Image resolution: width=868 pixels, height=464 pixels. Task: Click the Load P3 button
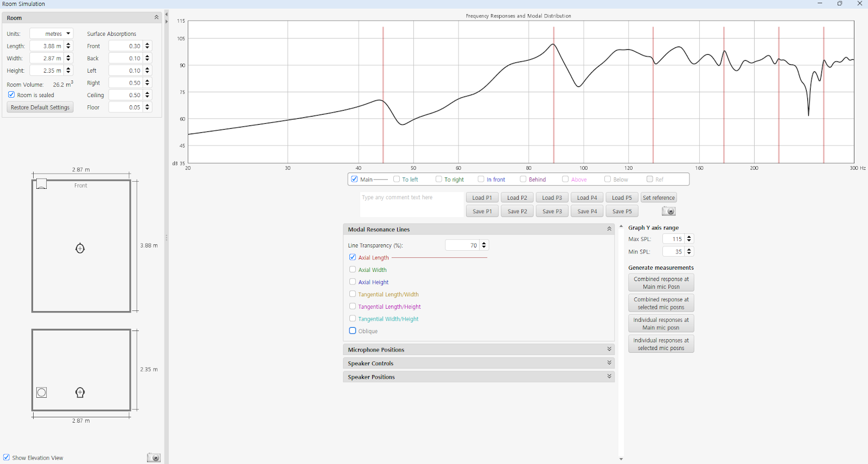(552, 198)
